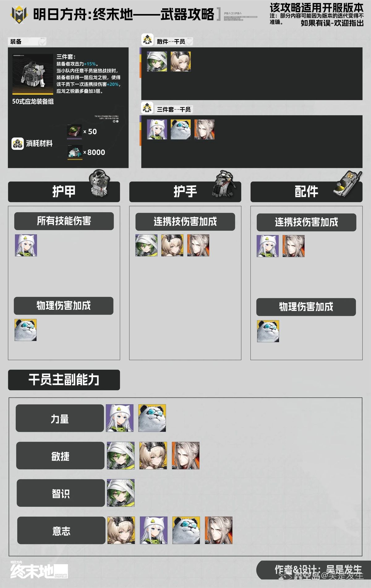Viewport: 371px width, 588px height.
Task: Select the 智识 attribute row label
Action: [61, 493]
